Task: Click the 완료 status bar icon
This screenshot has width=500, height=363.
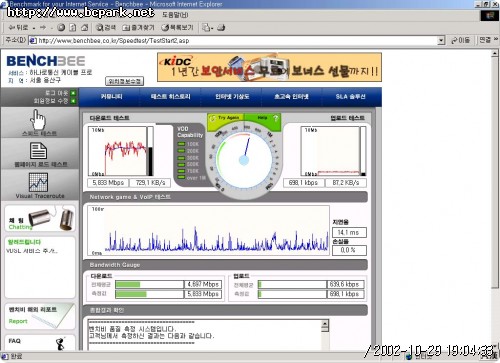Action: coord(5,357)
